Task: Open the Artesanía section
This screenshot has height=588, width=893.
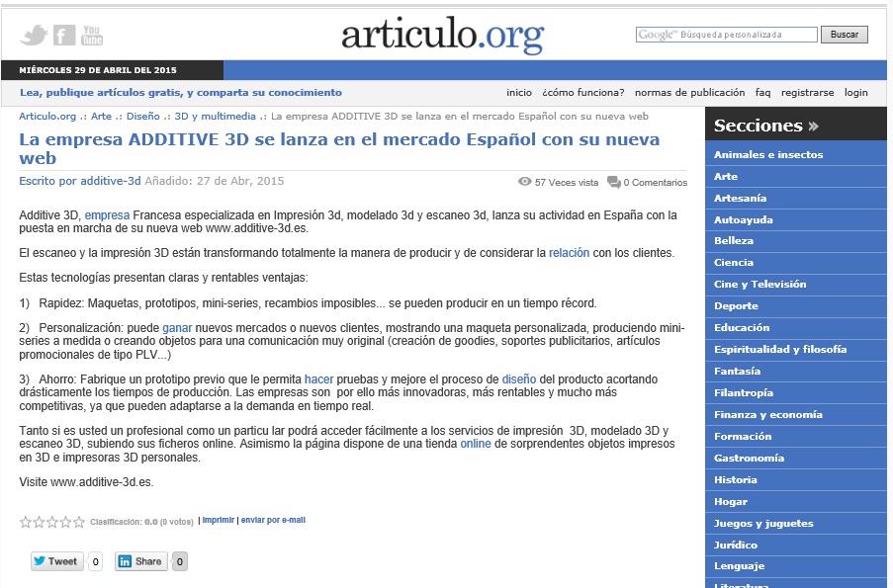Action: (x=796, y=198)
